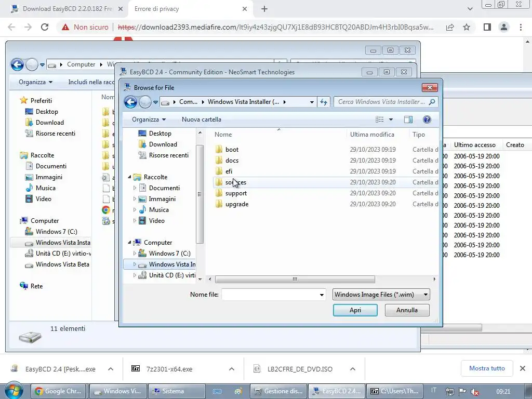This screenshot has width=532, height=399.
Task: Select Rete in Explorer sidebar
Action: pyautogui.click(x=36, y=286)
